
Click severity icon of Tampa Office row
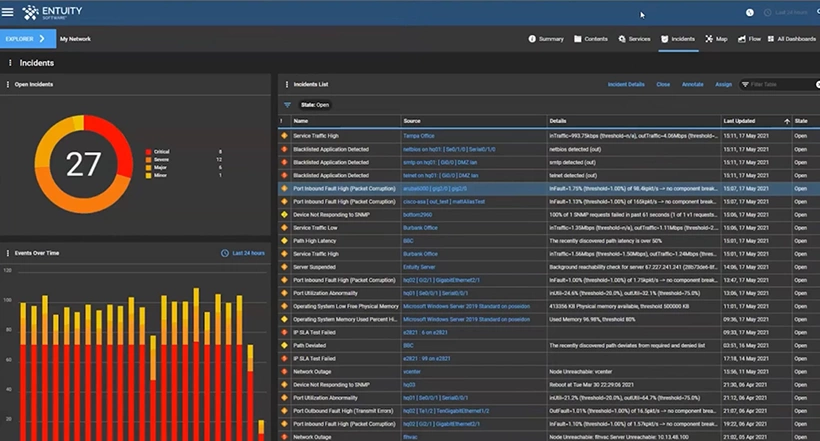284,135
